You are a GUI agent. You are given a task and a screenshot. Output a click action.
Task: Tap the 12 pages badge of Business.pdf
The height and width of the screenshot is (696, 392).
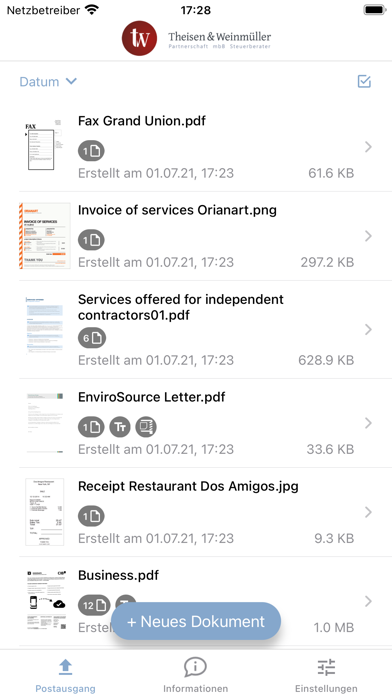94,605
